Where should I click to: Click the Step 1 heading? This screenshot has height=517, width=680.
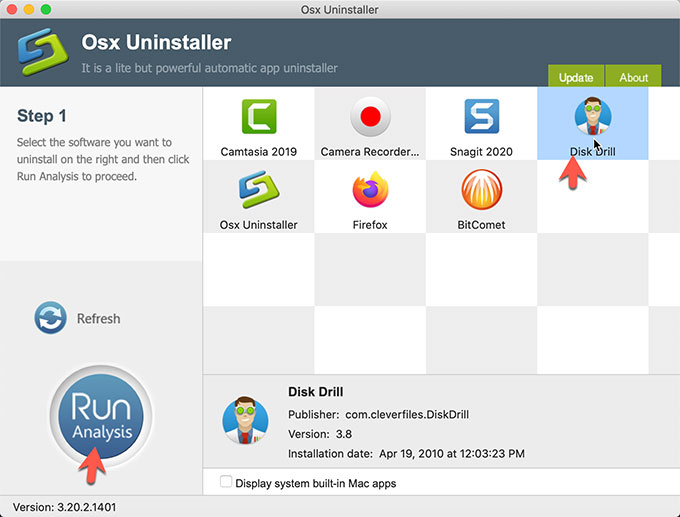(x=42, y=116)
